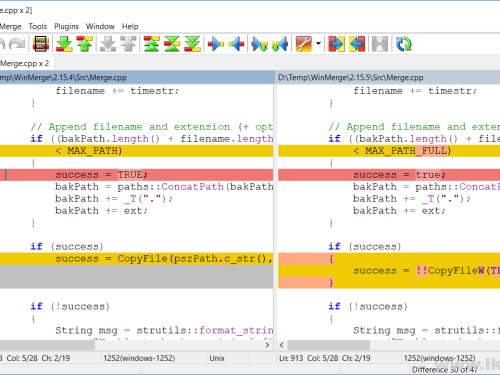Copy all differences to the left
The image size is (500, 375).
pyautogui.click(x=357, y=44)
